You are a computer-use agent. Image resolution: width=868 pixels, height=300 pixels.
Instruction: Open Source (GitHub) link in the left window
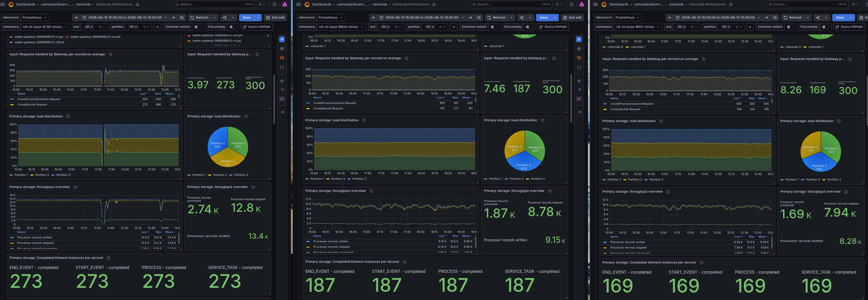[256, 27]
